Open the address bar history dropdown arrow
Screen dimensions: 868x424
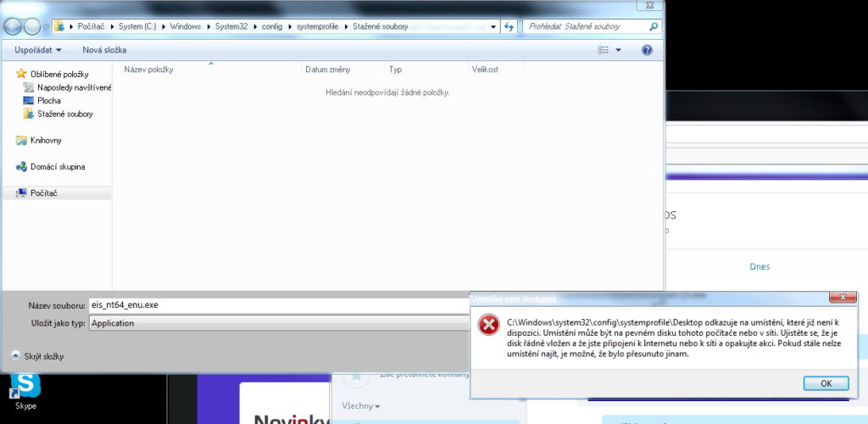pos(494,26)
